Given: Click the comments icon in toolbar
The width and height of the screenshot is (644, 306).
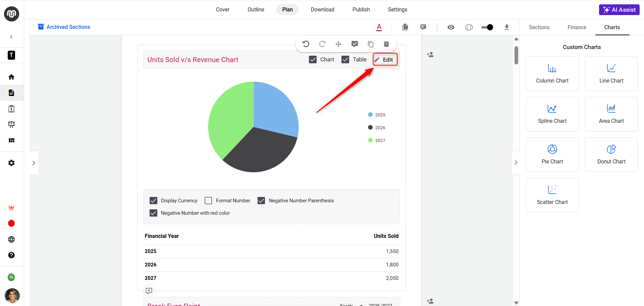Looking at the screenshot, I should pyautogui.click(x=423, y=27).
